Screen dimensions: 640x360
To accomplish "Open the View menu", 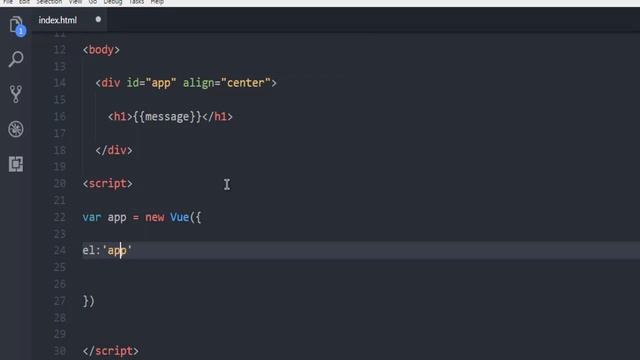I will 75,2.
